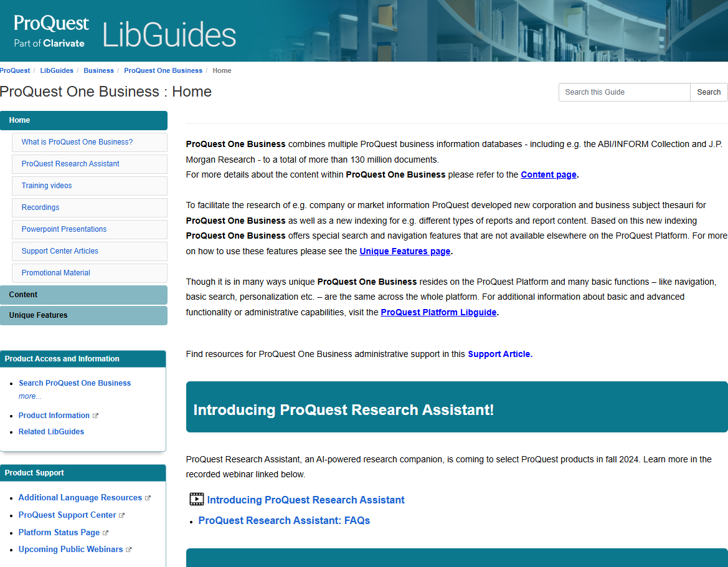Click external-link icon next to Additional Language Resources
728x567 pixels.
pos(148,498)
